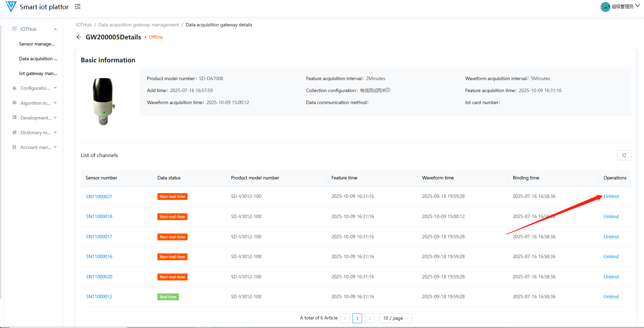Open Sensor management menu item
Image resolution: width=644 pixels, height=328 pixels.
point(37,44)
